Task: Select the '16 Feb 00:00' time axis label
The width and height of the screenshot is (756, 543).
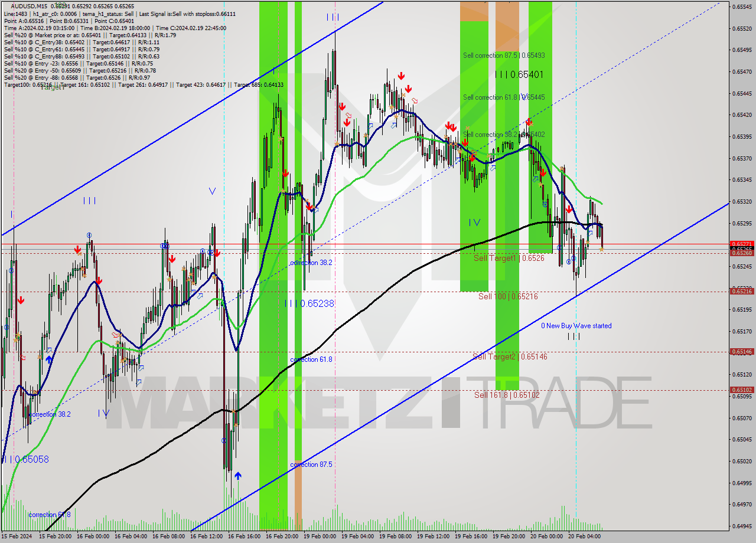Action: click(93, 537)
